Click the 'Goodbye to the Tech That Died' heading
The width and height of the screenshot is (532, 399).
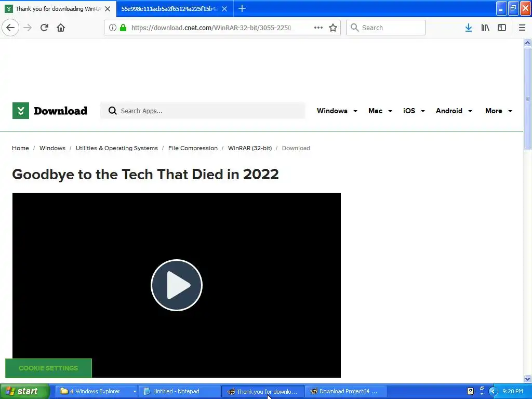point(145,175)
